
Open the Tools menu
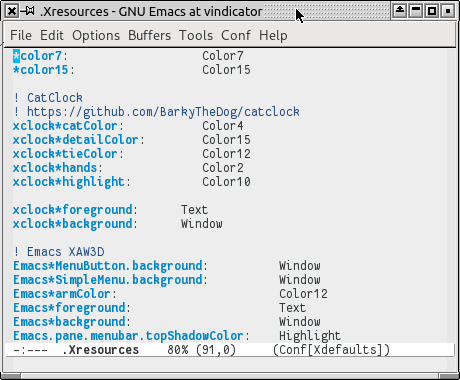pos(196,35)
